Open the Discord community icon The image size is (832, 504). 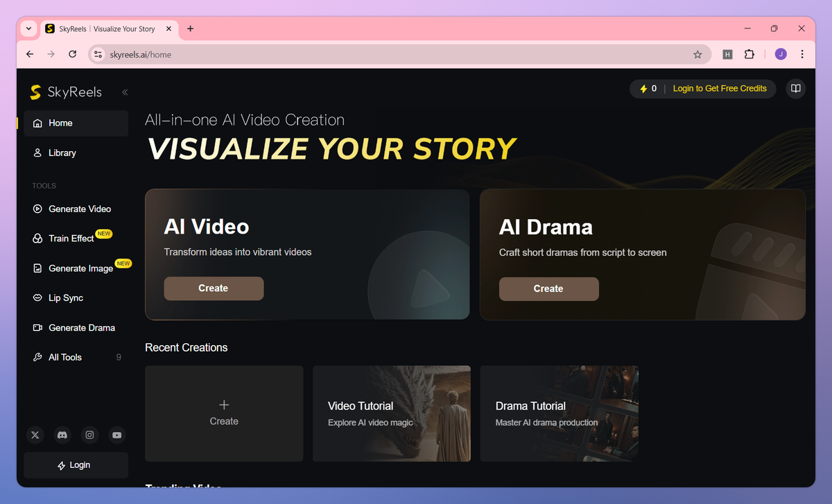point(62,435)
